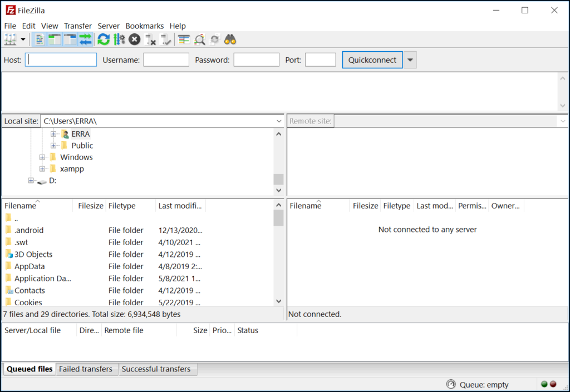The height and width of the screenshot is (392, 570).
Task: Click the queue speed limit icon
Action: tap(451, 384)
